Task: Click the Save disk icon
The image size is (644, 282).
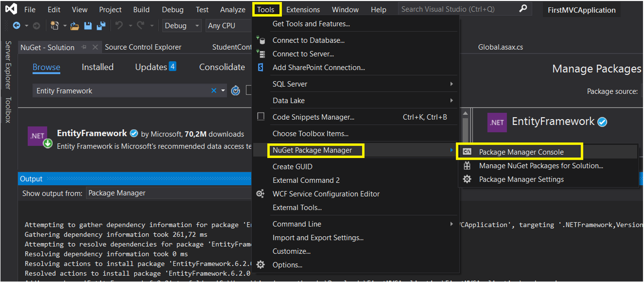Action: 88,26
